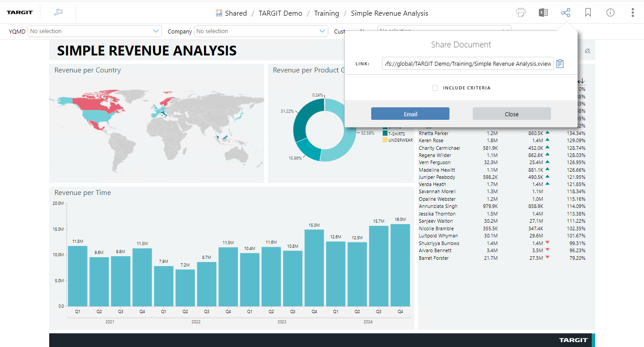Close the Share Document dialog
This screenshot has height=347, width=644.
512,114
